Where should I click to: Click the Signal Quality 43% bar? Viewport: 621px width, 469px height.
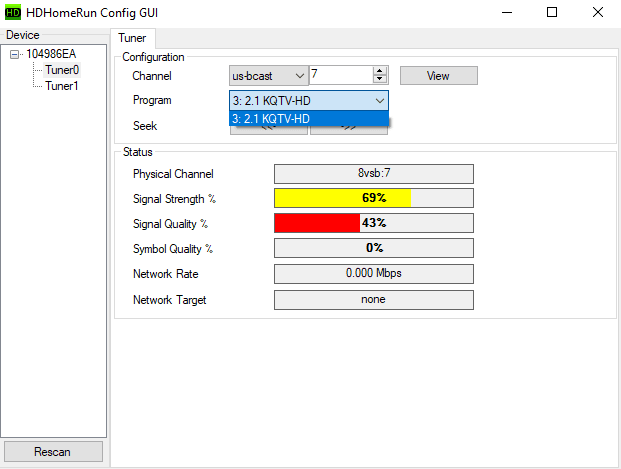coord(373,223)
